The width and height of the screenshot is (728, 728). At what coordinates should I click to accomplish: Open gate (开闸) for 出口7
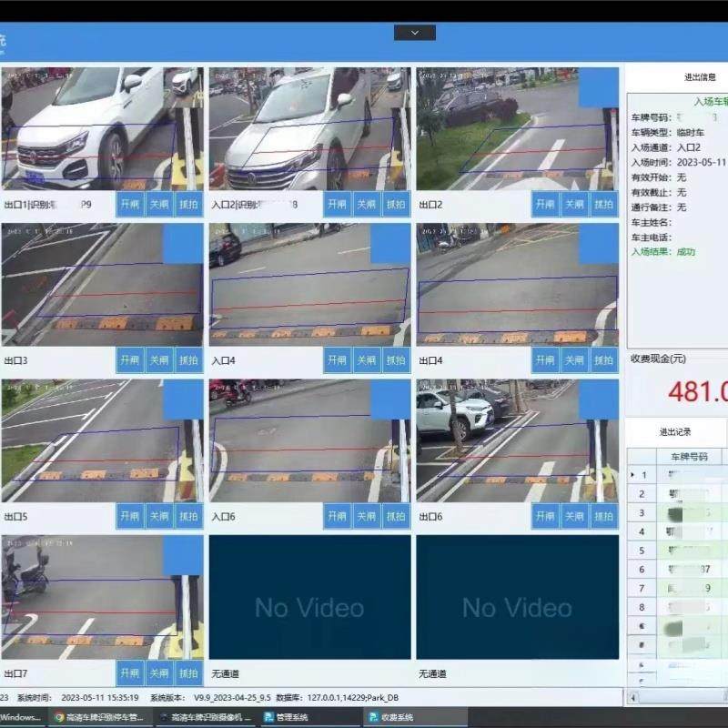click(130, 673)
